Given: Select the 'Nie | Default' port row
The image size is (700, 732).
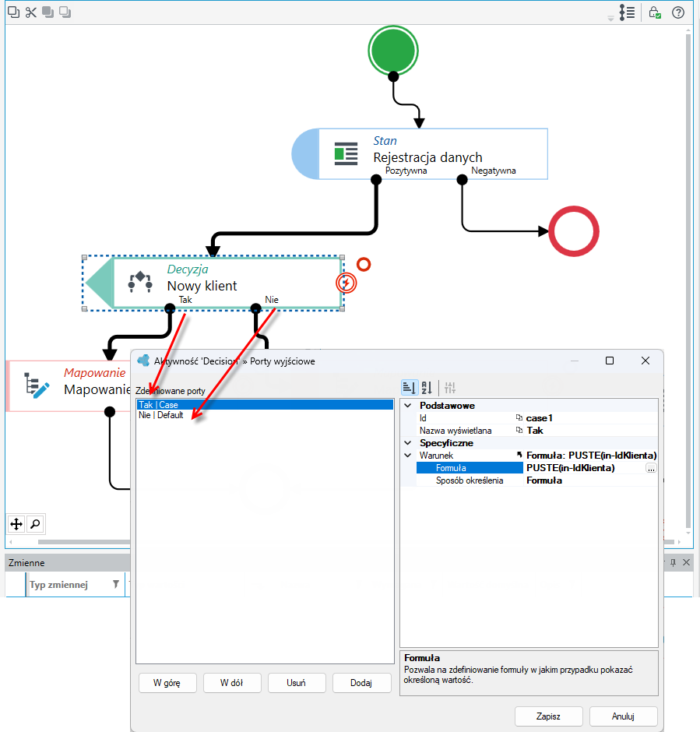Looking at the screenshot, I should click(265, 415).
